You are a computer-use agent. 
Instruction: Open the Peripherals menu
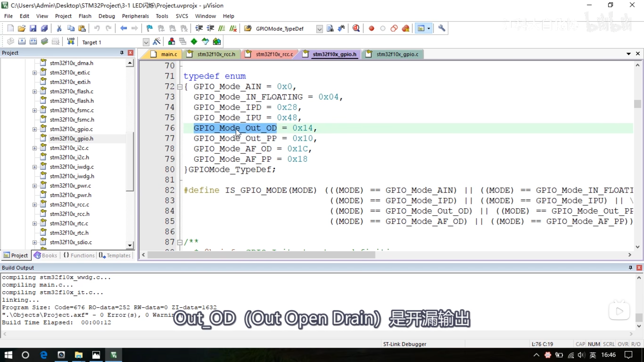click(x=135, y=16)
